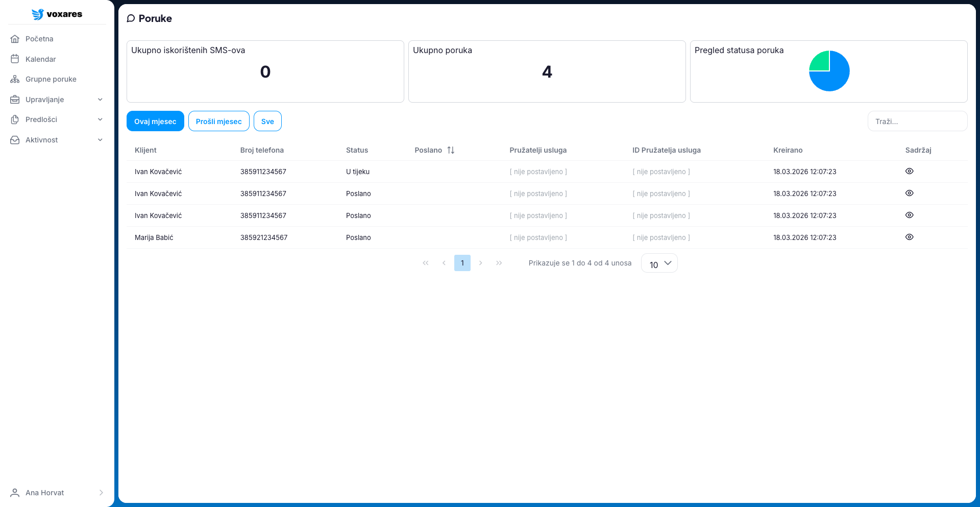
Task: Expand the Aktivnost section chevron
Action: [100, 140]
